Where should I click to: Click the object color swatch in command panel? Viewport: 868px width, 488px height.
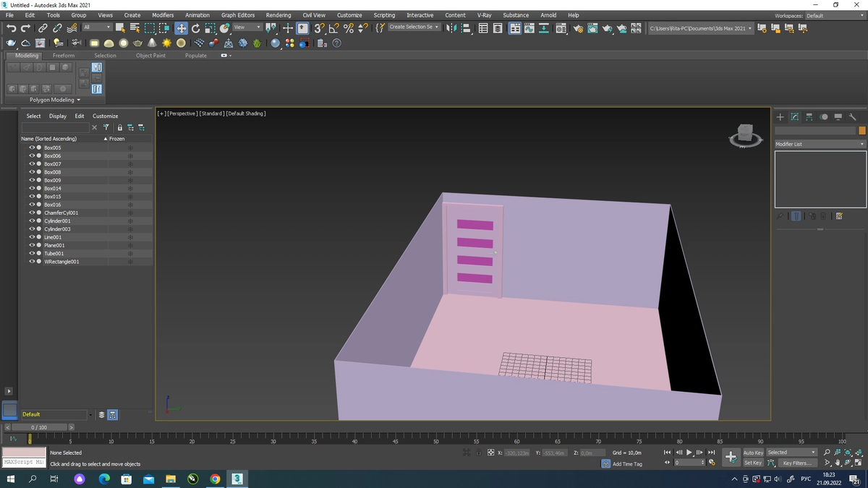click(x=861, y=131)
